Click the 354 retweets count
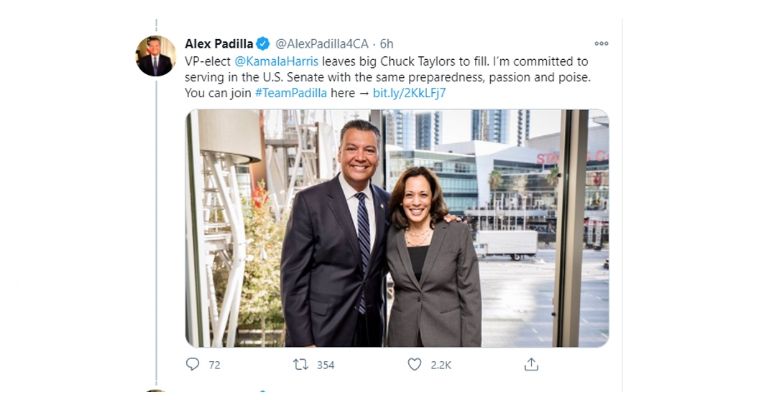 click(x=325, y=366)
